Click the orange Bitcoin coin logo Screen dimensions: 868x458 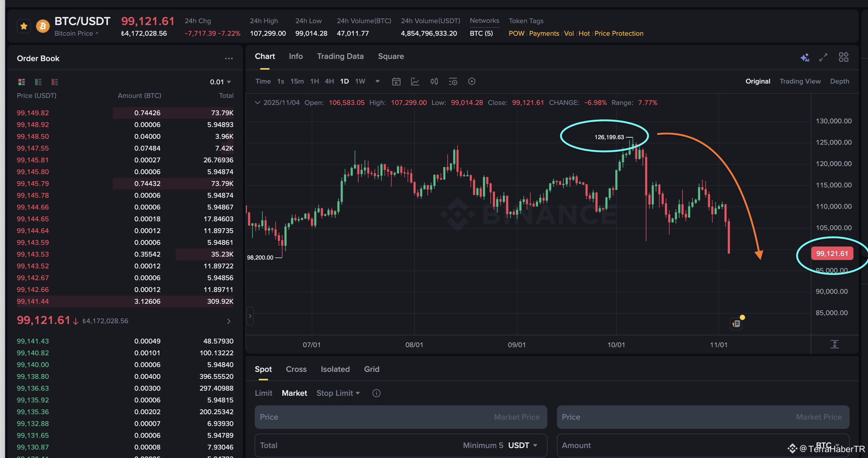pos(43,26)
